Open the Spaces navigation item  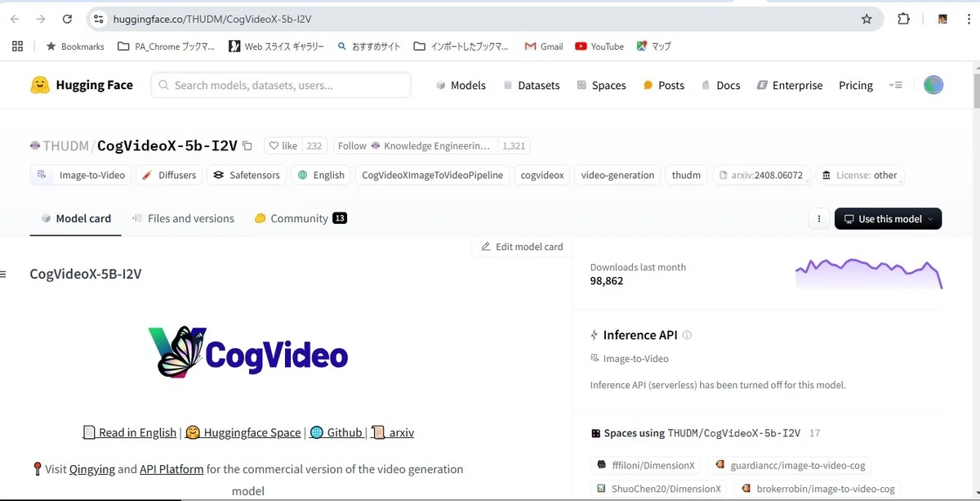pos(601,85)
